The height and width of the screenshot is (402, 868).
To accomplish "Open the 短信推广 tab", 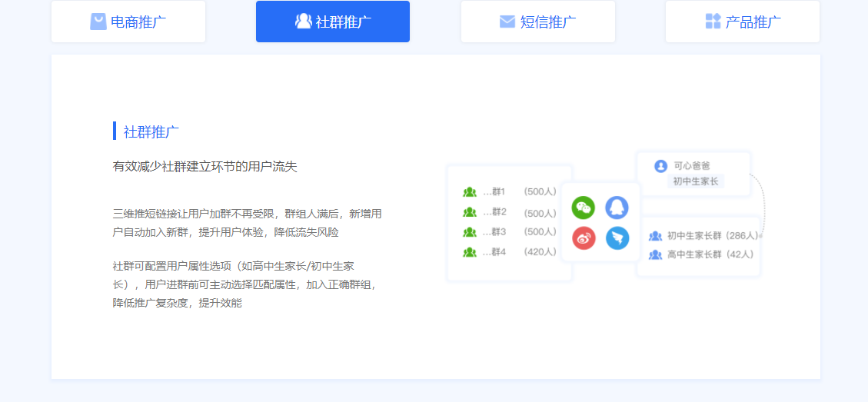I will (538, 22).
